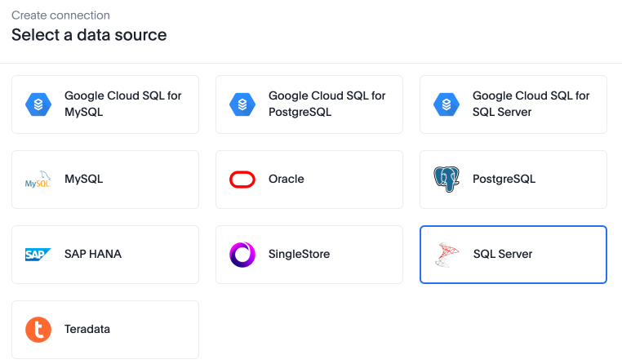Click the MySQL dolphin logo
Screen dimensions: 622x364
pyautogui.click(x=38, y=180)
